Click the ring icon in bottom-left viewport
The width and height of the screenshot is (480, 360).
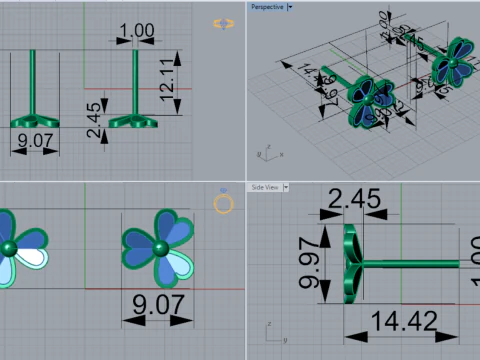tap(224, 201)
